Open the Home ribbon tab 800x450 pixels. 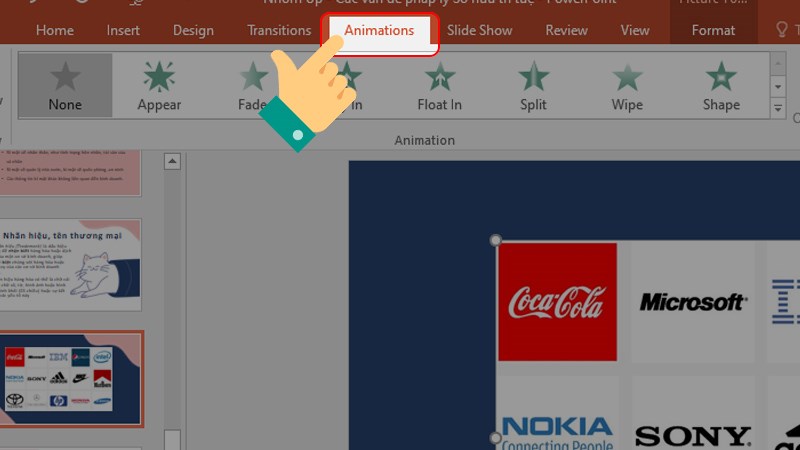[x=55, y=30]
